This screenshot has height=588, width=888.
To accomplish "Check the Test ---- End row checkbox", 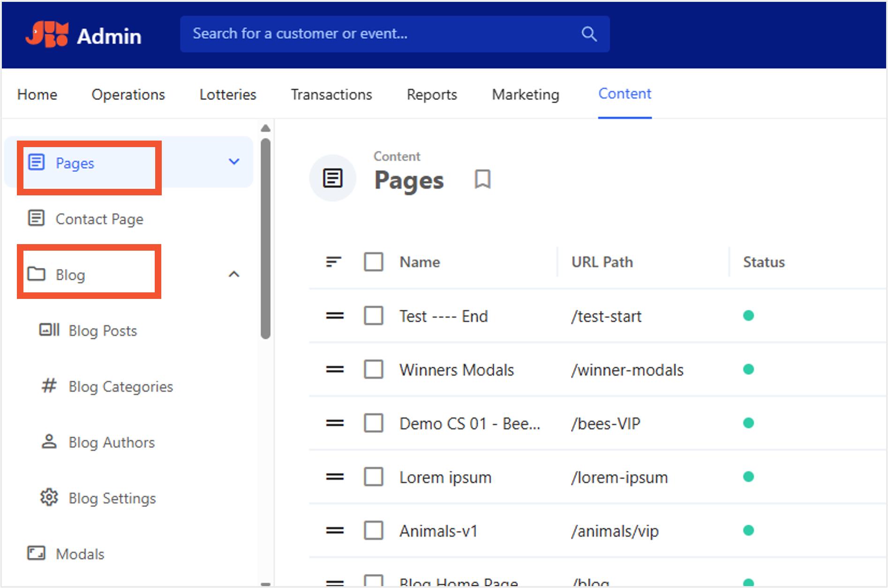I will pyautogui.click(x=374, y=316).
